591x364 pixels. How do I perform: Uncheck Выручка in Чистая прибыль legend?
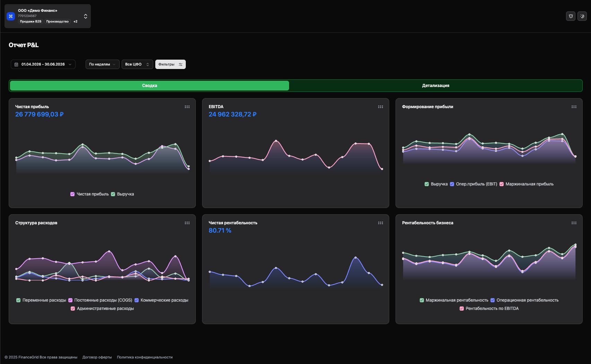(113, 194)
